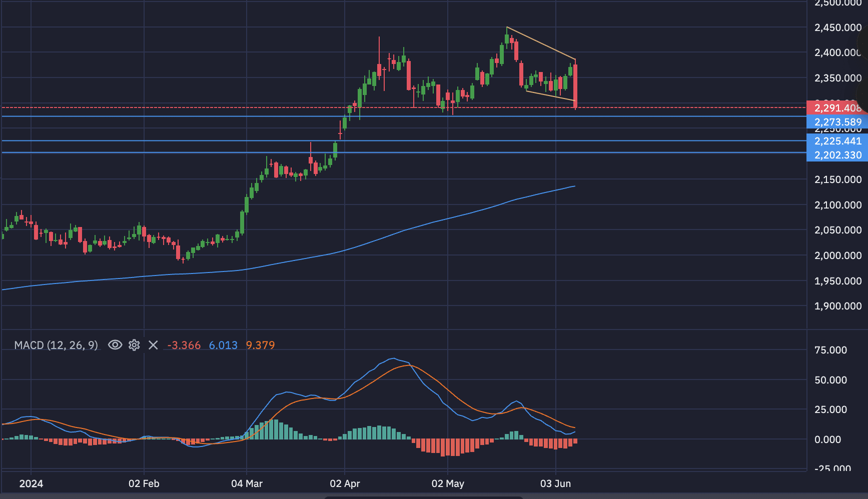Select the horizontal level label 2,202.330

pos(837,155)
